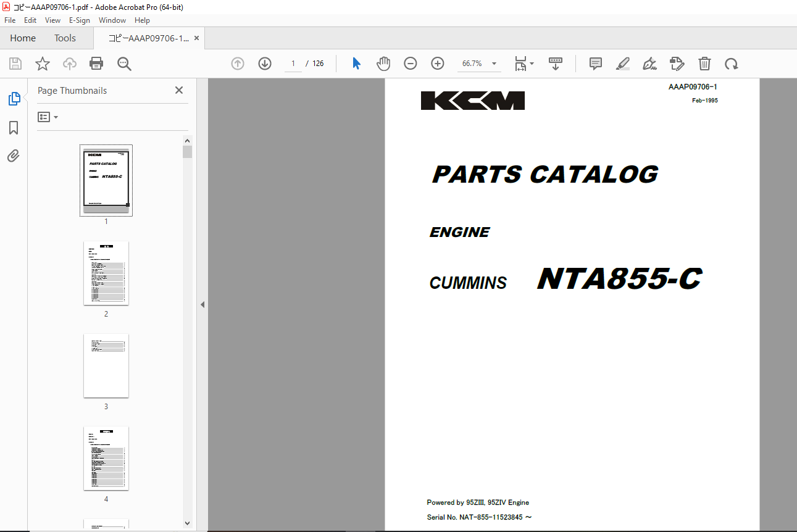Viewport: 797px width, 532px height.
Task: Open the Help menu
Action: tap(142, 20)
